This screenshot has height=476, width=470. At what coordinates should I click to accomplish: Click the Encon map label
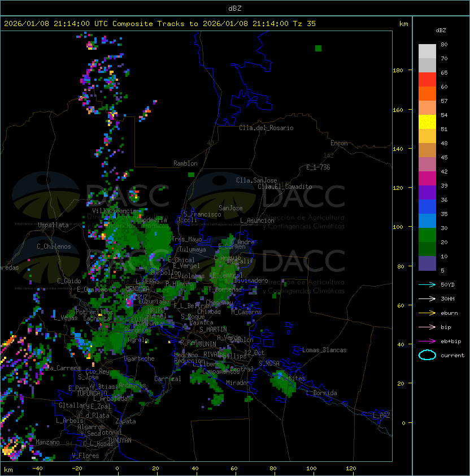339,143
